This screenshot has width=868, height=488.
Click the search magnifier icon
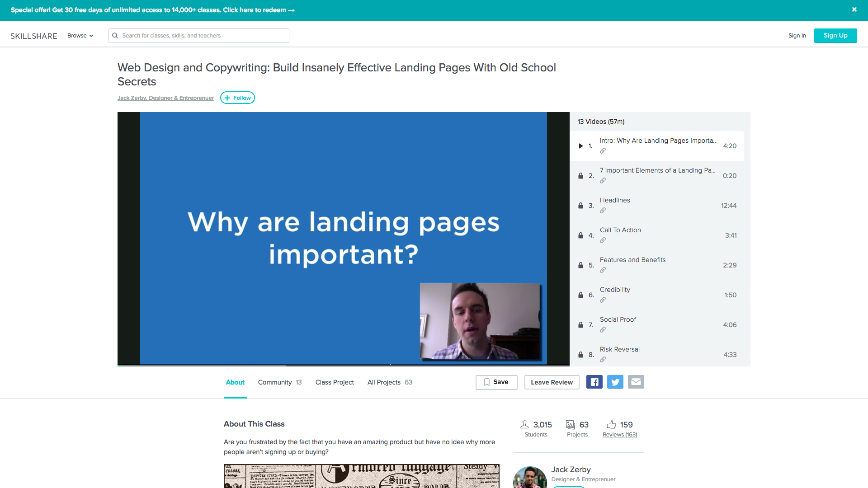pos(115,36)
